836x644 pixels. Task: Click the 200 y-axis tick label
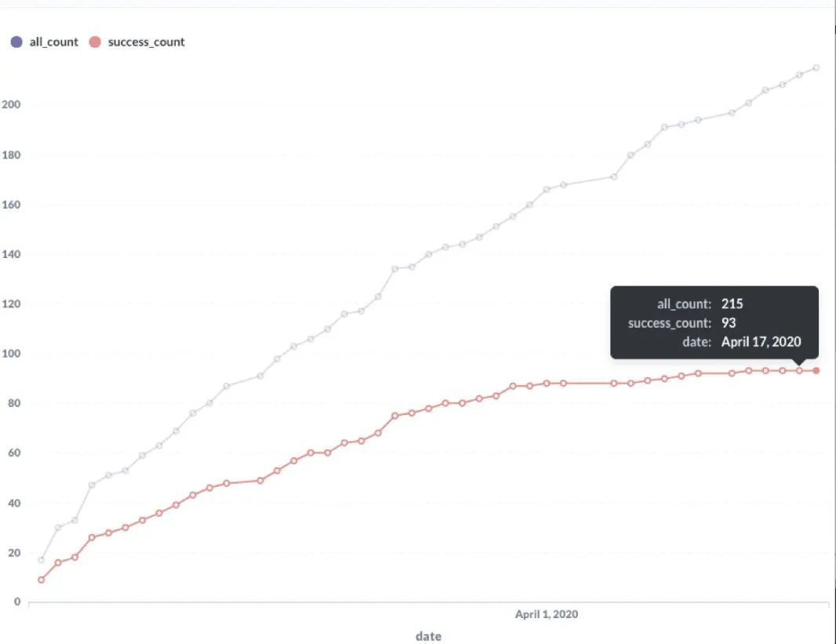[11, 105]
